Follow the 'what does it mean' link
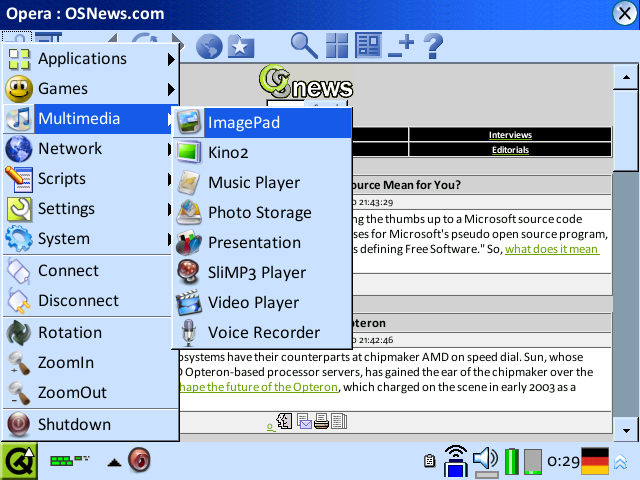This screenshot has height=480, width=640. tap(552, 249)
